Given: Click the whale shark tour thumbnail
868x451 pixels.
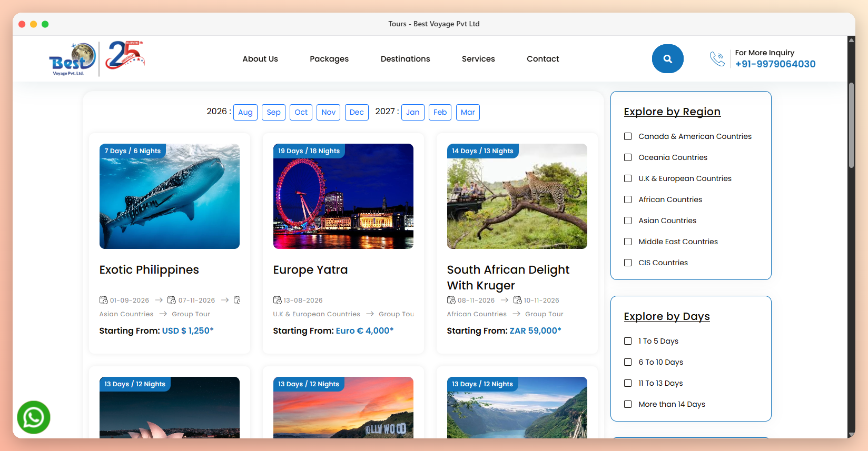Looking at the screenshot, I should (170, 196).
